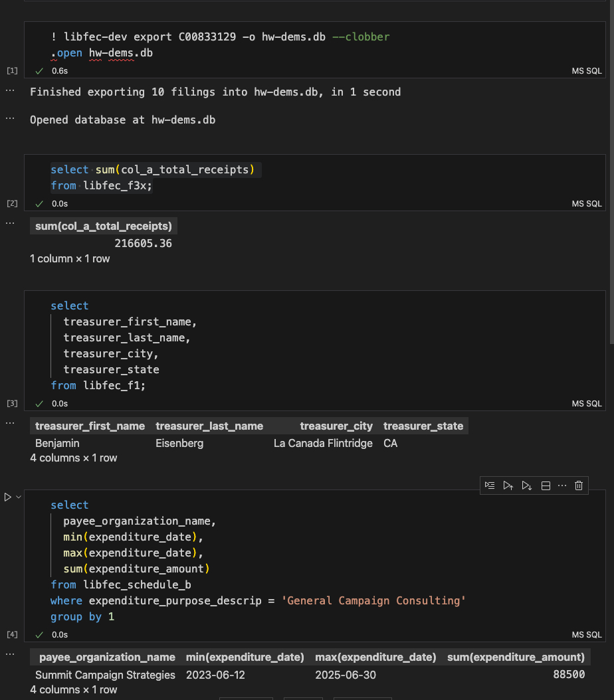Open MS SQL language picker on libfec-dev export cell
614x700 pixels.
click(586, 70)
